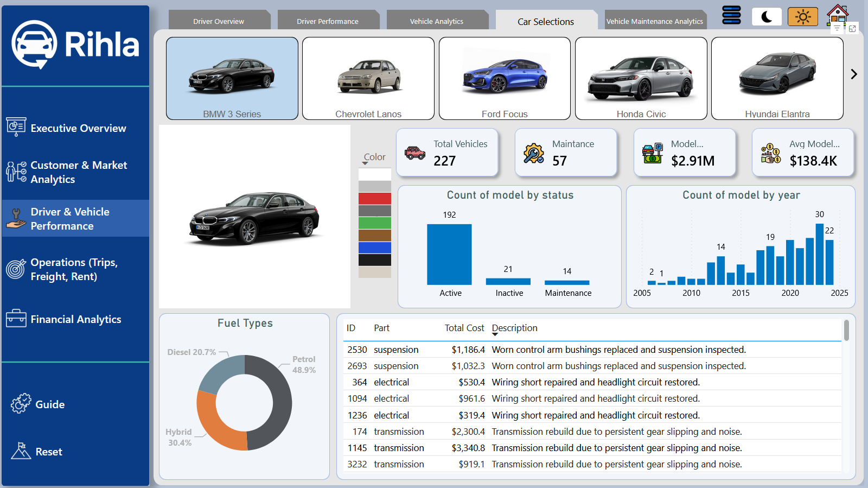Switch to light mode with sun button
868x488 pixels.
coord(803,17)
